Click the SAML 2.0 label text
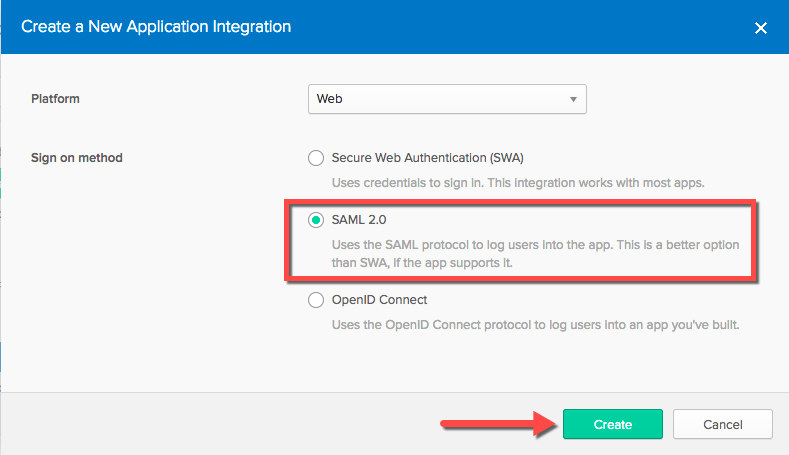 coord(358,220)
